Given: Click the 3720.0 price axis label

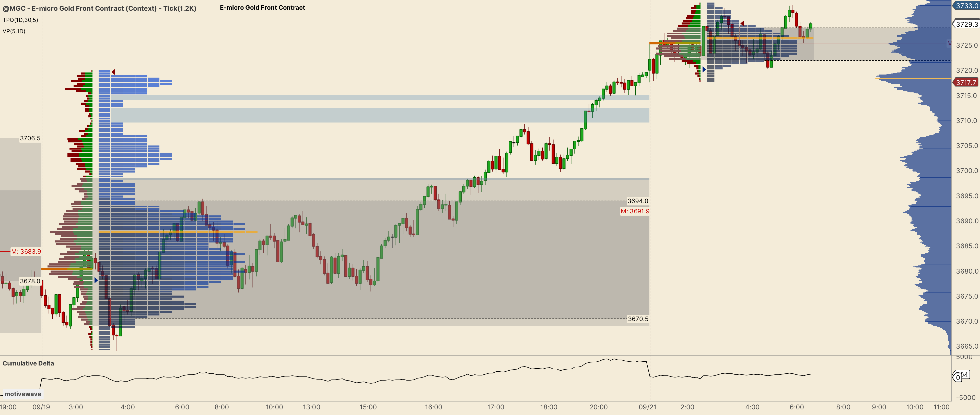Looking at the screenshot, I should point(967,70).
